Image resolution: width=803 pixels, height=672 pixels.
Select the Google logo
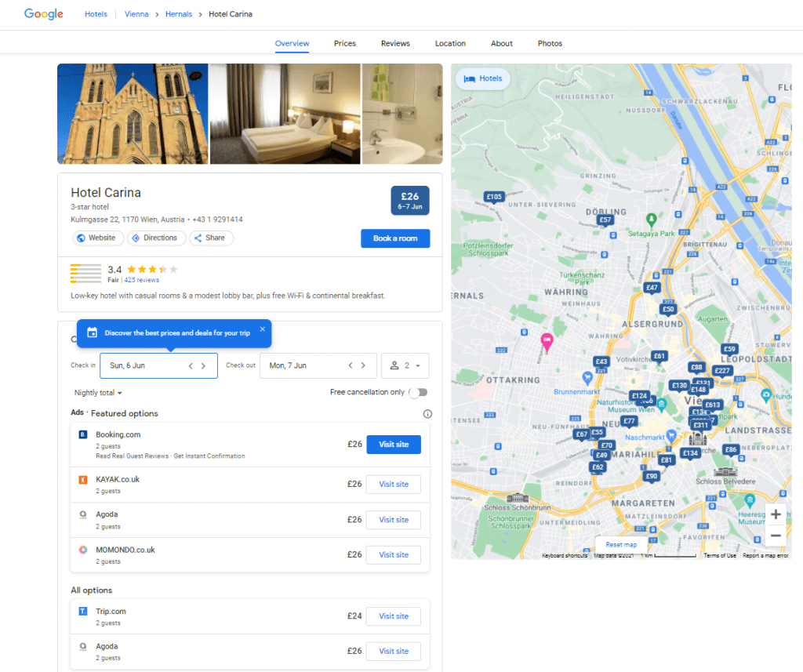point(42,13)
